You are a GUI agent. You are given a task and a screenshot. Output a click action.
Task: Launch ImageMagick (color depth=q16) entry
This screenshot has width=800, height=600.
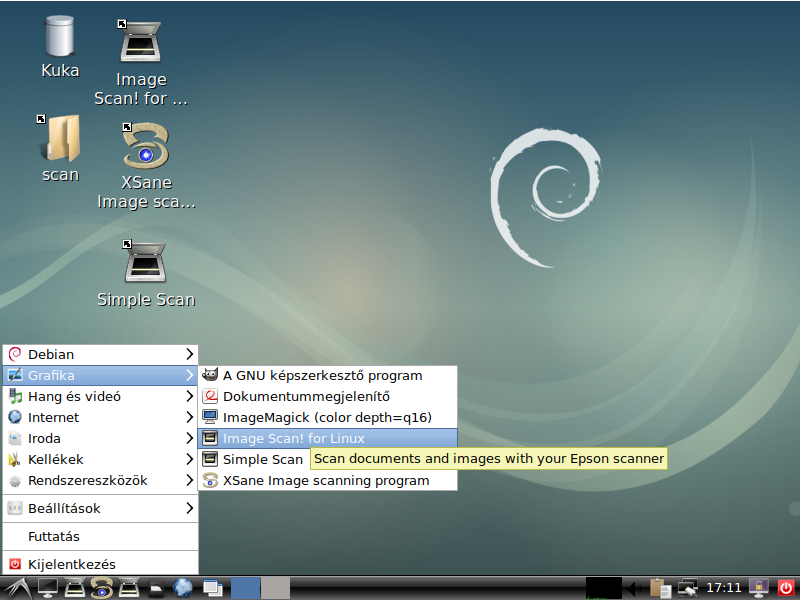[327, 417]
